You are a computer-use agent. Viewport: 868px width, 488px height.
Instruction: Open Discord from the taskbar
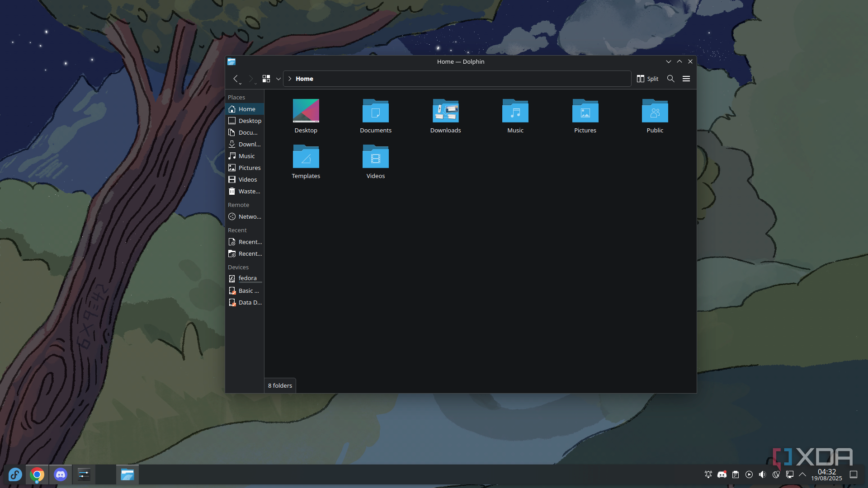pos(61,474)
